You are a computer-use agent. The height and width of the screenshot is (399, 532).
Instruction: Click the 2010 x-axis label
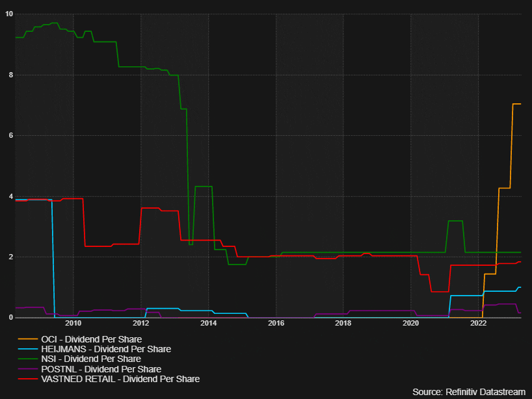coord(73,323)
